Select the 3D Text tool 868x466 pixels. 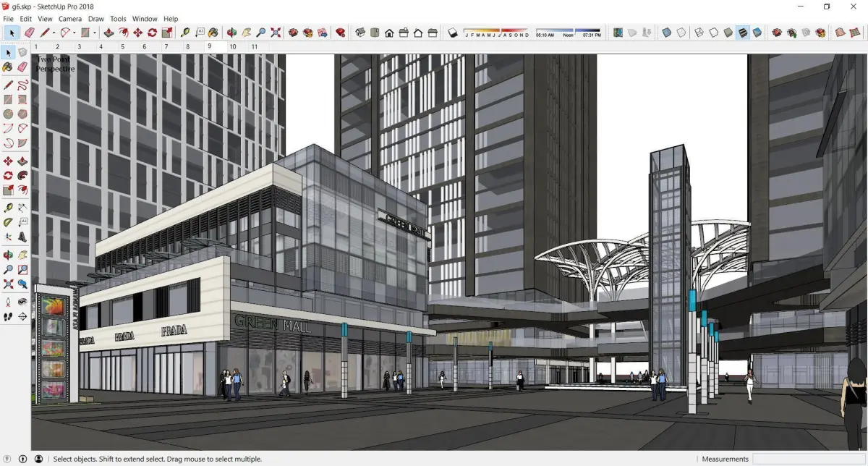tap(22, 237)
